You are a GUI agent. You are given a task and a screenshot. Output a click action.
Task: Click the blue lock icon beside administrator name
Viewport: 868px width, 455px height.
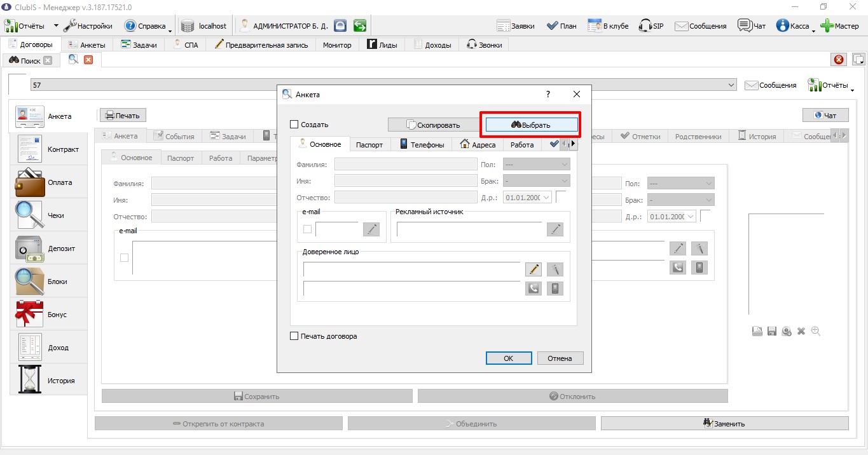click(341, 26)
